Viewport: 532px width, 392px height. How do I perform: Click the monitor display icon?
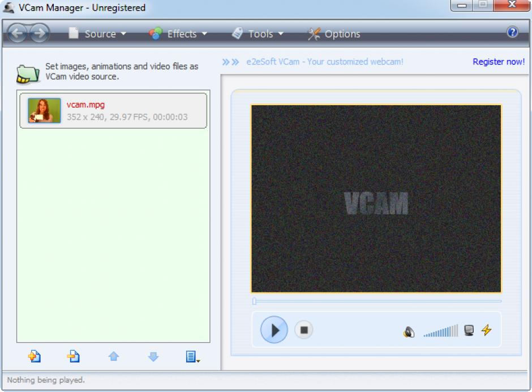click(469, 330)
